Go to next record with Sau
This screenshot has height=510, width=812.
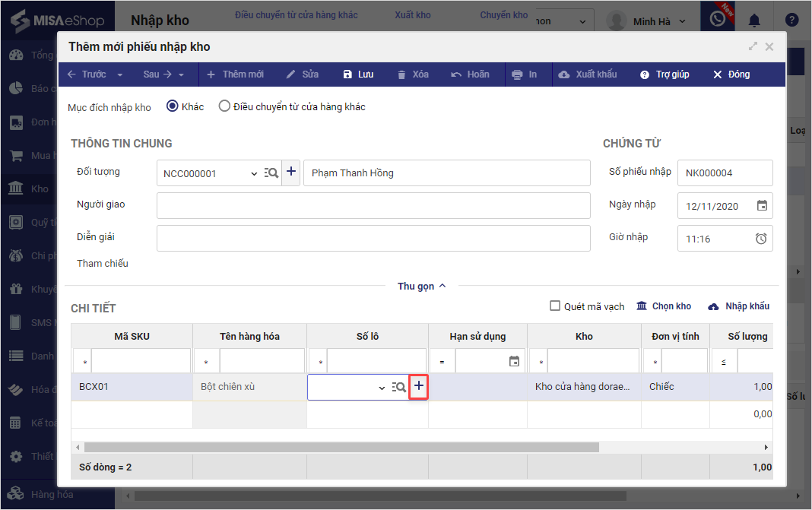157,74
